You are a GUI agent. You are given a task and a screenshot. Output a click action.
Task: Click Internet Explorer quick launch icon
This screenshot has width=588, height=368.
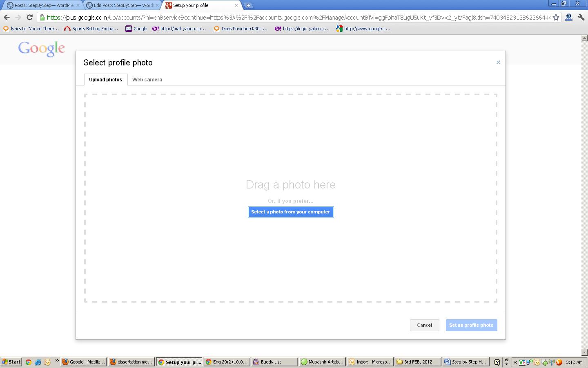pyautogui.click(x=38, y=362)
